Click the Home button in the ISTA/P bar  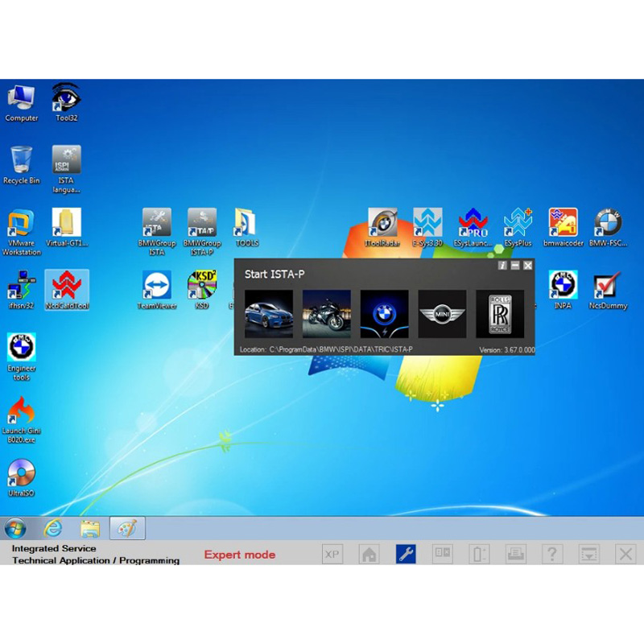click(x=369, y=555)
